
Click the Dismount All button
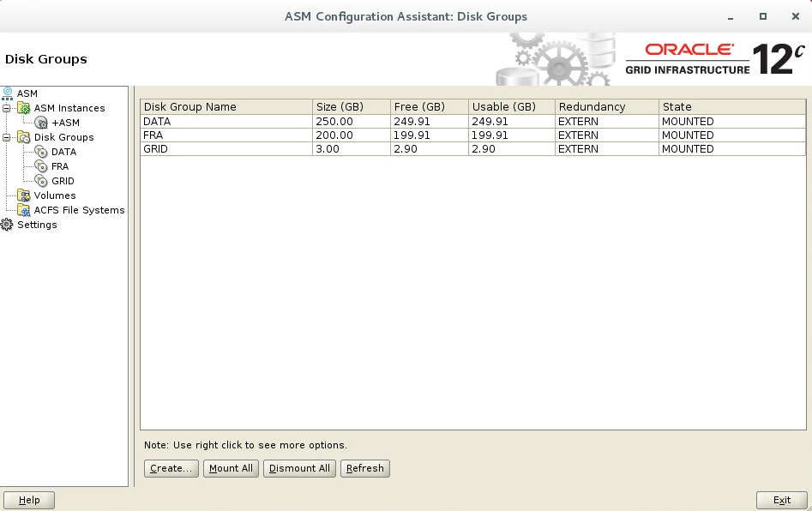pyautogui.click(x=300, y=468)
